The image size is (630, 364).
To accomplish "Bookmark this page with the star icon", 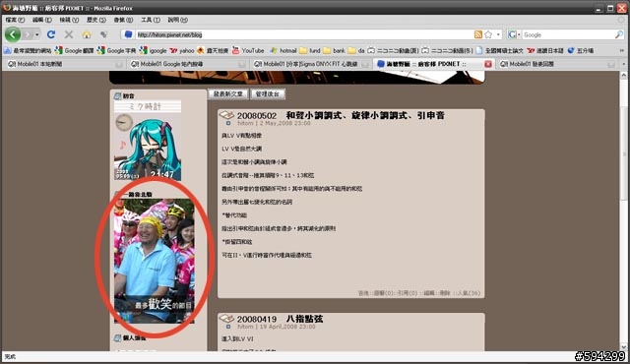I will click(488, 34).
